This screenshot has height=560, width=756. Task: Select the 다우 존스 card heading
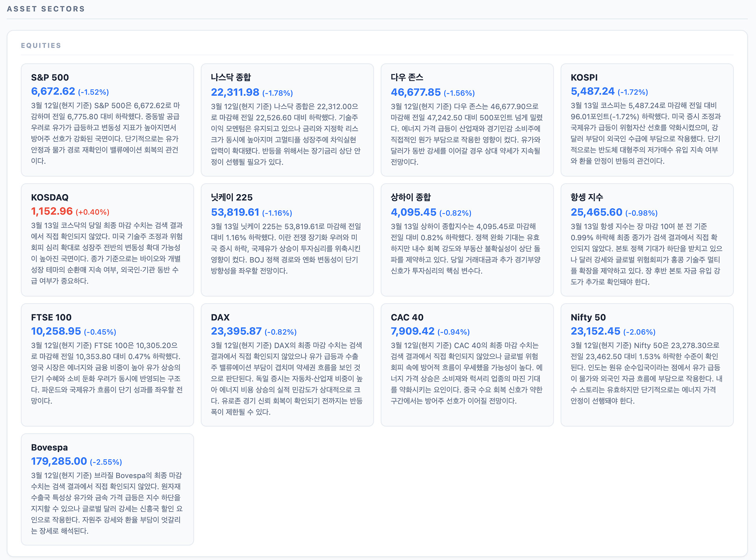tap(407, 77)
